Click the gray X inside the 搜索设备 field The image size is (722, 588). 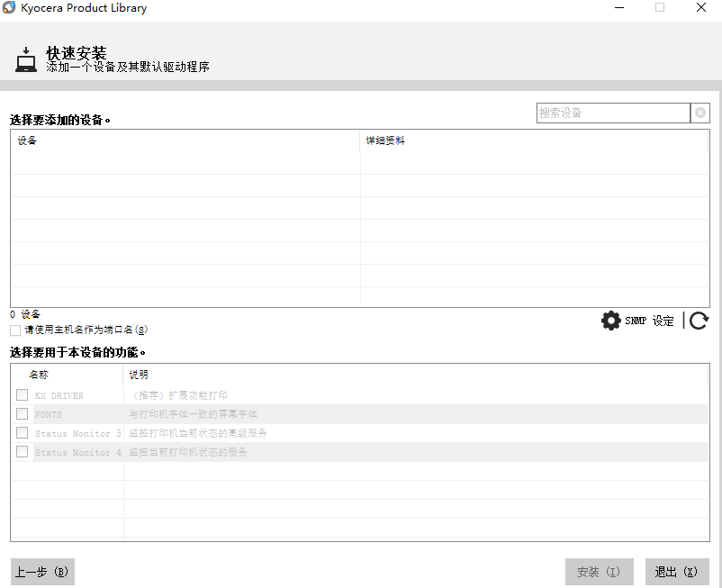699,113
